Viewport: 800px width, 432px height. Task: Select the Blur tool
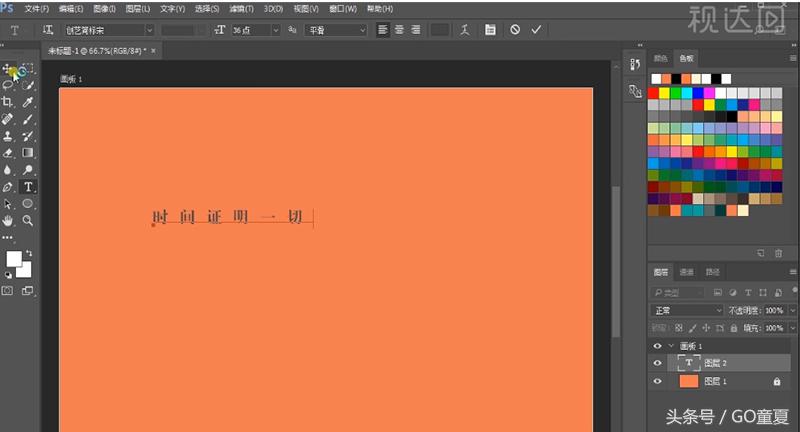(8, 170)
